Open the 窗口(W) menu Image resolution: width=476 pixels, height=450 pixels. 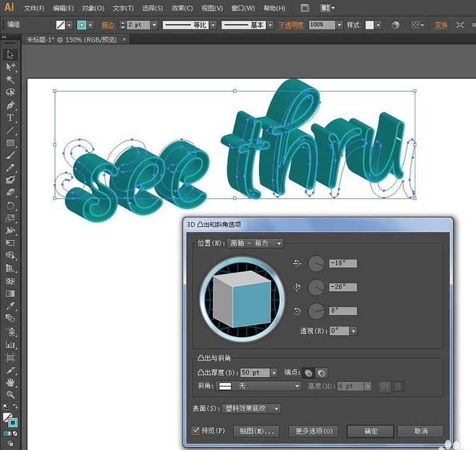pyautogui.click(x=243, y=8)
